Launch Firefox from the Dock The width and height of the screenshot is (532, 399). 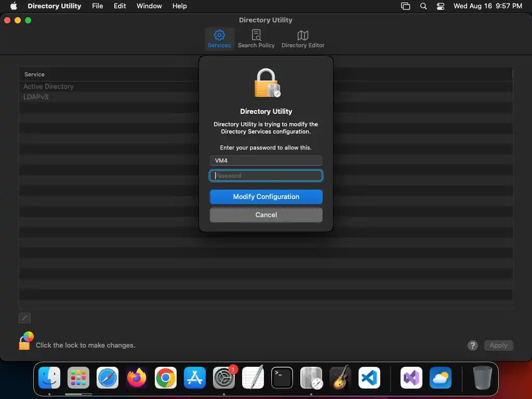pos(137,378)
